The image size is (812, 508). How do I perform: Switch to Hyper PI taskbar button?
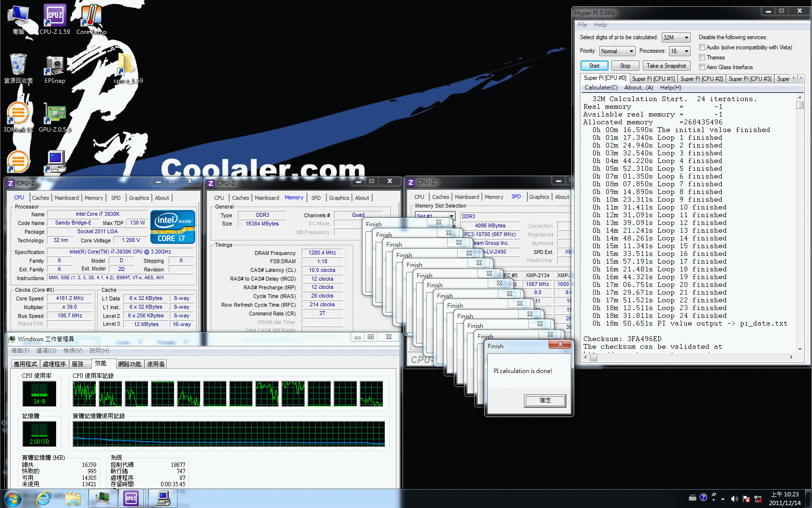pos(163,498)
